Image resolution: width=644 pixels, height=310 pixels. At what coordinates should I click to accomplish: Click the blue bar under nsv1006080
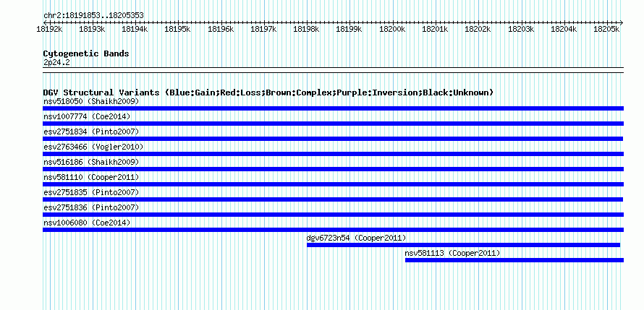pos(333,230)
